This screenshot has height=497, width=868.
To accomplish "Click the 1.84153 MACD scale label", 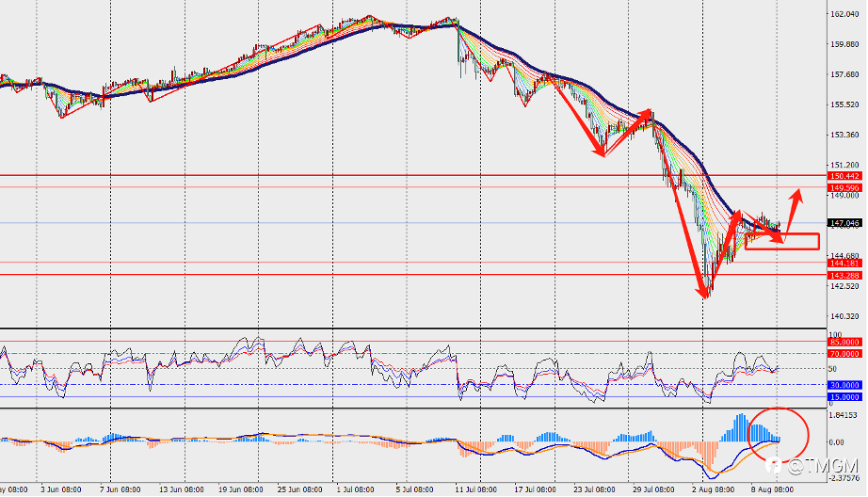I will click(844, 415).
